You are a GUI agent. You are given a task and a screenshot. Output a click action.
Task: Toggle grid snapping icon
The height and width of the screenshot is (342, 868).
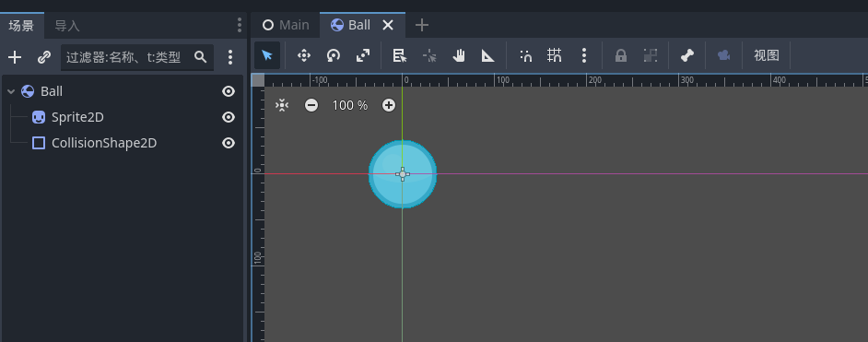554,55
